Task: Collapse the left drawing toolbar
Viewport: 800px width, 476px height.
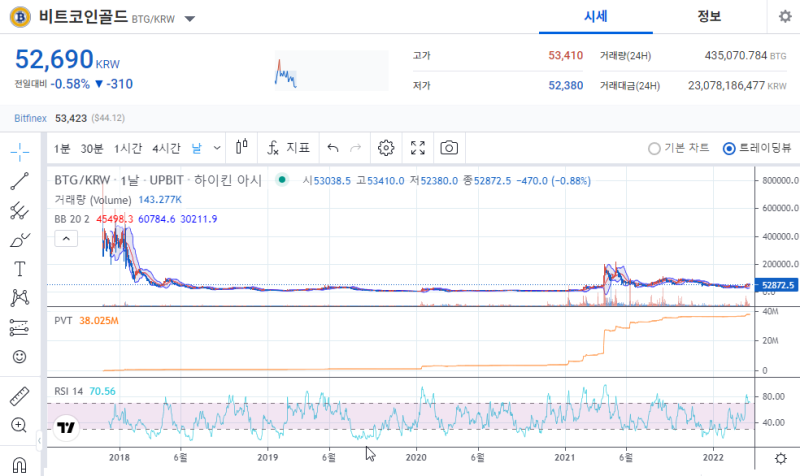Action: point(39,440)
